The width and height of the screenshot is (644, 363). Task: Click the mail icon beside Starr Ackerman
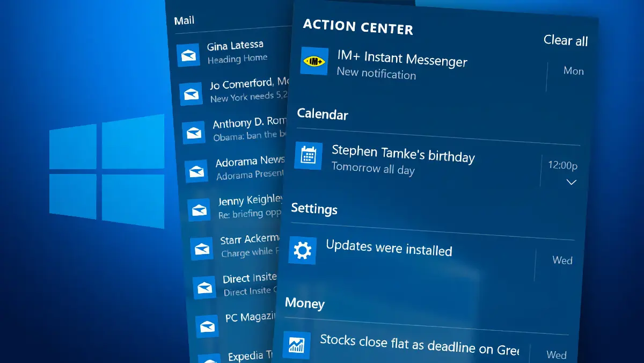[202, 249]
